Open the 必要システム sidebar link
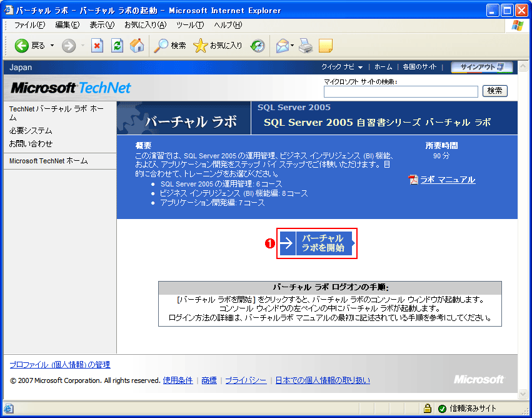The image size is (532, 418). [x=31, y=131]
